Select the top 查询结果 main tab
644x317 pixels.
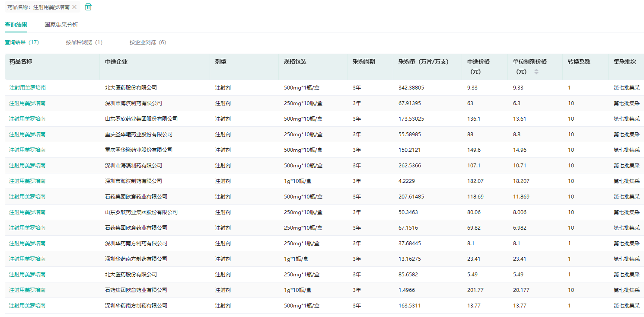click(16, 25)
